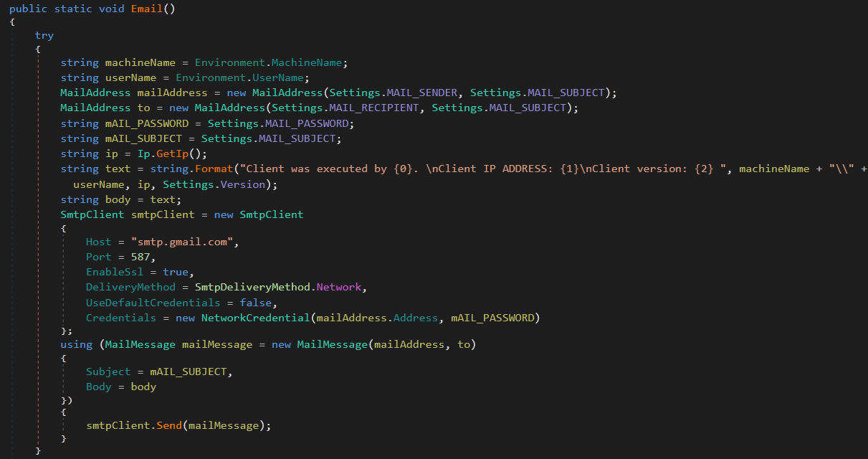Click the machineName variable in its declaration

[140, 62]
